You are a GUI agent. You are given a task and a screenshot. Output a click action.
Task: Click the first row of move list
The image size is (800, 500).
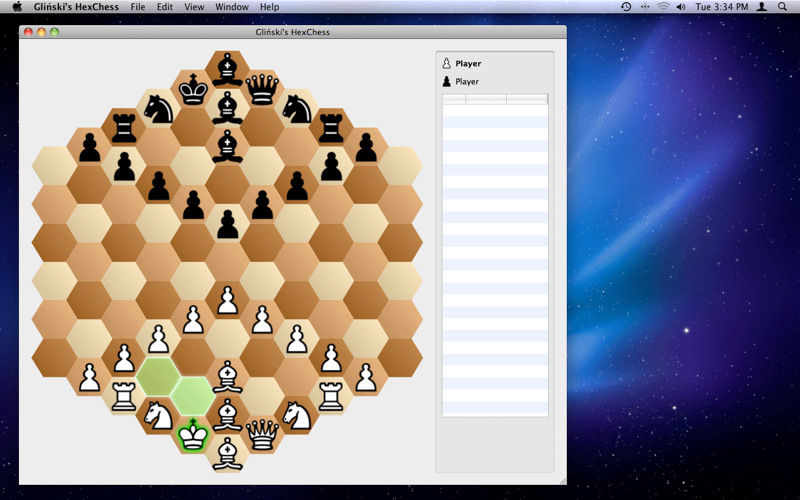click(495, 110)
